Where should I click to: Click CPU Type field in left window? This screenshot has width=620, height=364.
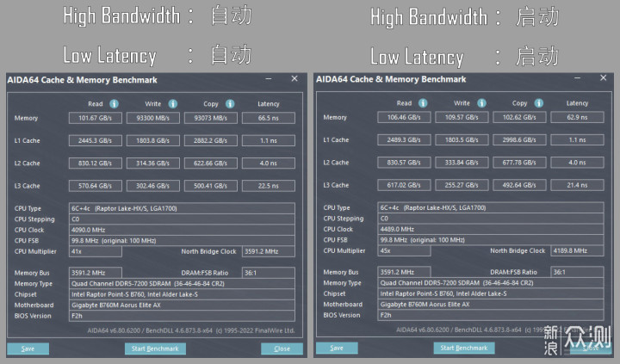[x=182, y=208]
